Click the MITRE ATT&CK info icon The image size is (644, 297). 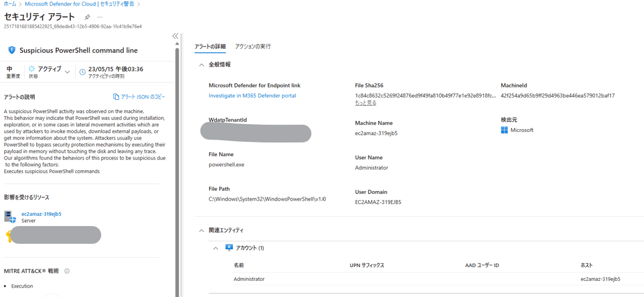click(x=66, y=271)
